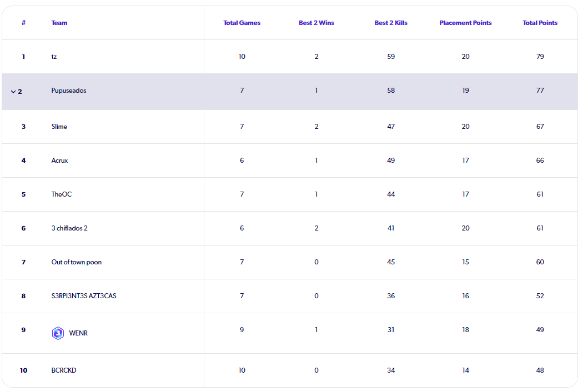Click Out of town poon's kills 45
This screenshot has height=391, width=588.
coord(391,262)
